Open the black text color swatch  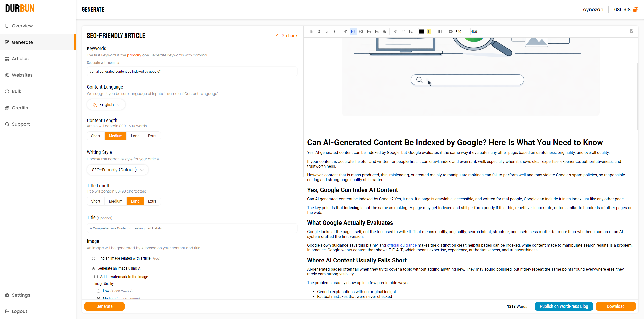[x=421, y=31]
